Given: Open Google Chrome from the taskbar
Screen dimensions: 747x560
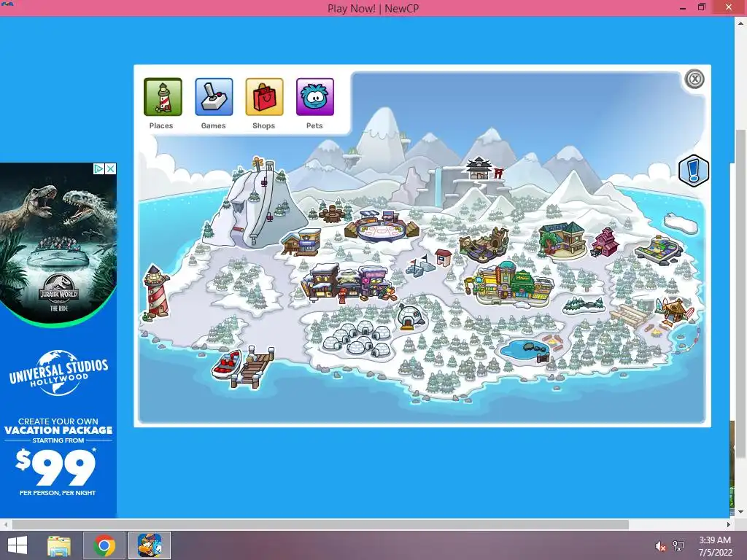Looking at the screenshot, I should (x=104, y=545).
